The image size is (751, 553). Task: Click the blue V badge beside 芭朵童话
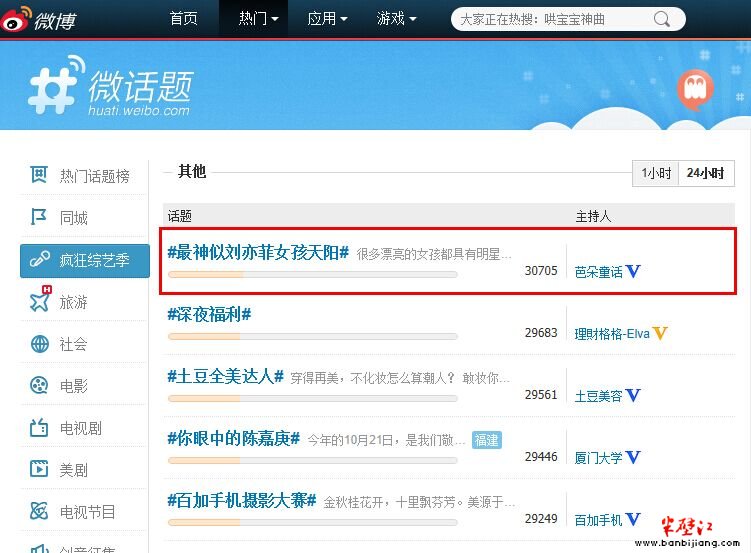pyautogui.click(x=633, y=271)
